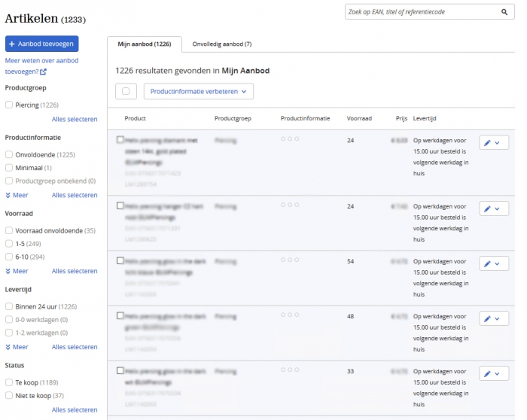This screenshot has height=420, width=527.
Task: Enable the 'Te koop' status filter
Action: point(9,382)
